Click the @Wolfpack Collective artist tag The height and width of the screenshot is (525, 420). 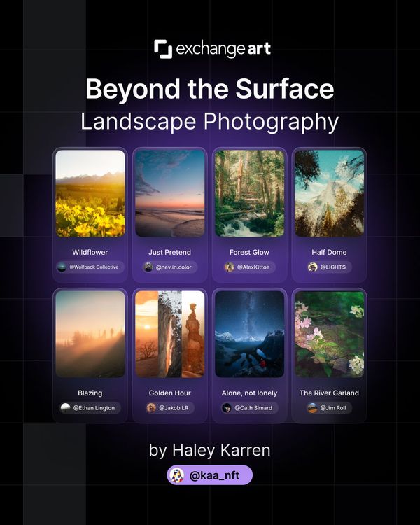[90, 267]
